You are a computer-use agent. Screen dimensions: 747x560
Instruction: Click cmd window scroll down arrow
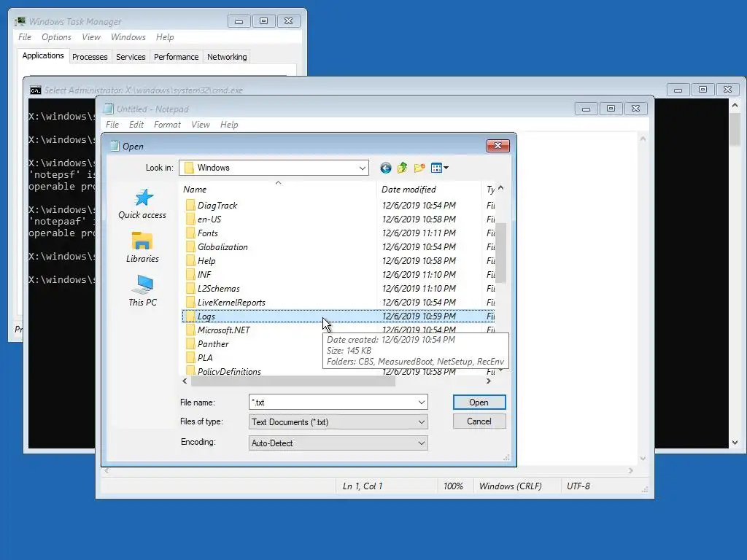click(735, 443)
